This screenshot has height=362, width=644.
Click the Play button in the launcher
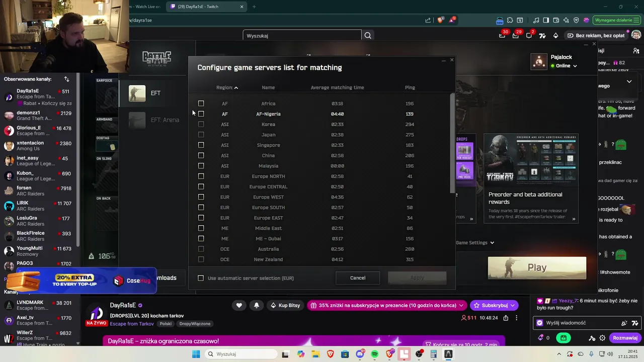pyautogui.click(x=537, y=267)
